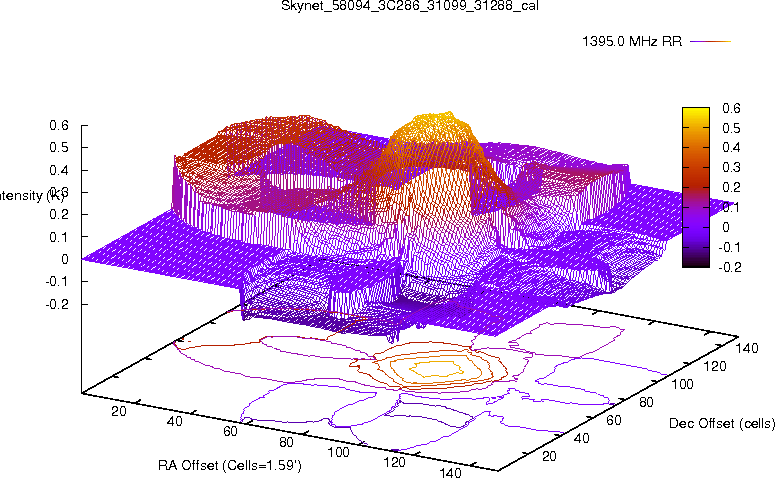
Task: Click the RA Offset (Cells=1.59') axis label
Action: click(x=230, y=465)
